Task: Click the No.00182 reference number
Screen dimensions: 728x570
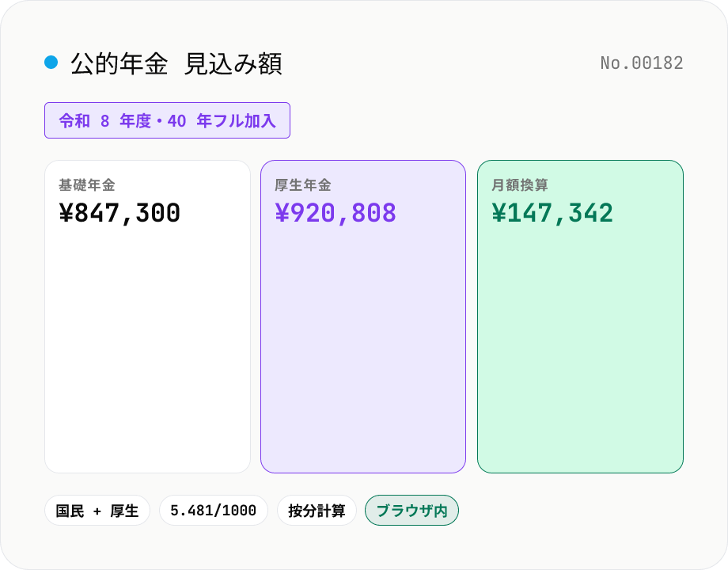Action: 642,63
